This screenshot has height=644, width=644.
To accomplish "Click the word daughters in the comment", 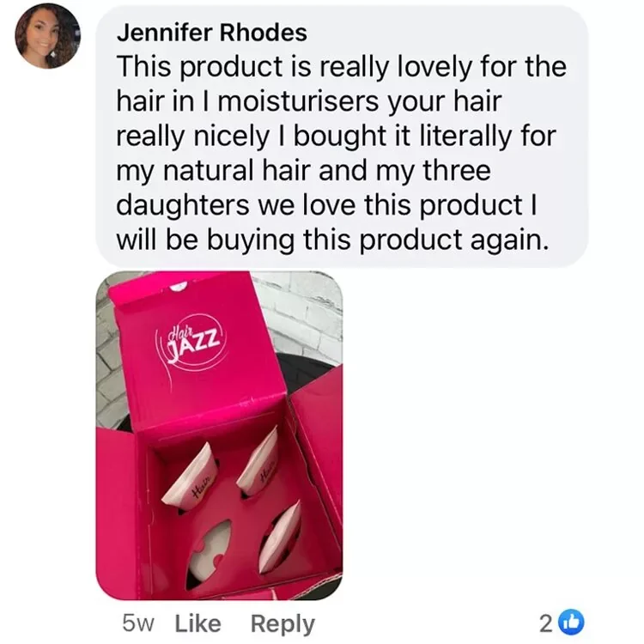I will tap(183, 206).
